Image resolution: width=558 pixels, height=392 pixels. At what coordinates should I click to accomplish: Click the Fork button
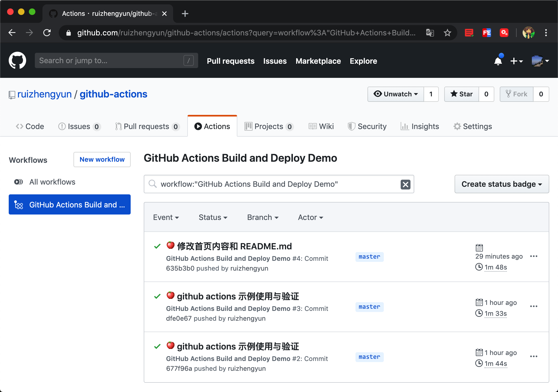pyautogui.click(x=517, y=94)
